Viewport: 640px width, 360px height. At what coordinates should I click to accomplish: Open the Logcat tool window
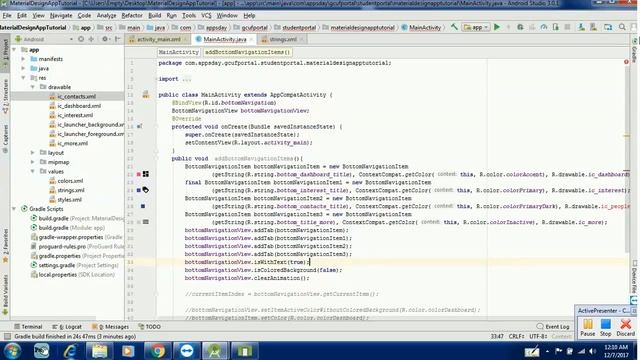pyautogui.click(x=67, y=327)
